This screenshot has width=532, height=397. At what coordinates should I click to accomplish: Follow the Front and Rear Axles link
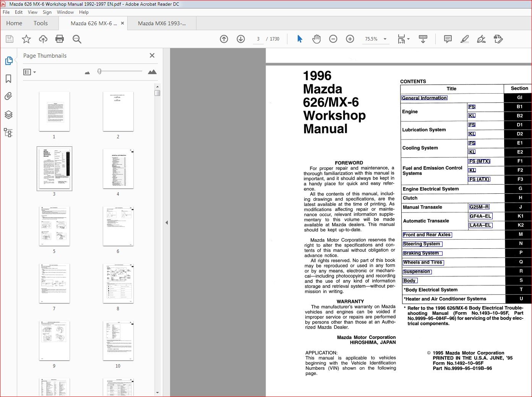[427, 235]
